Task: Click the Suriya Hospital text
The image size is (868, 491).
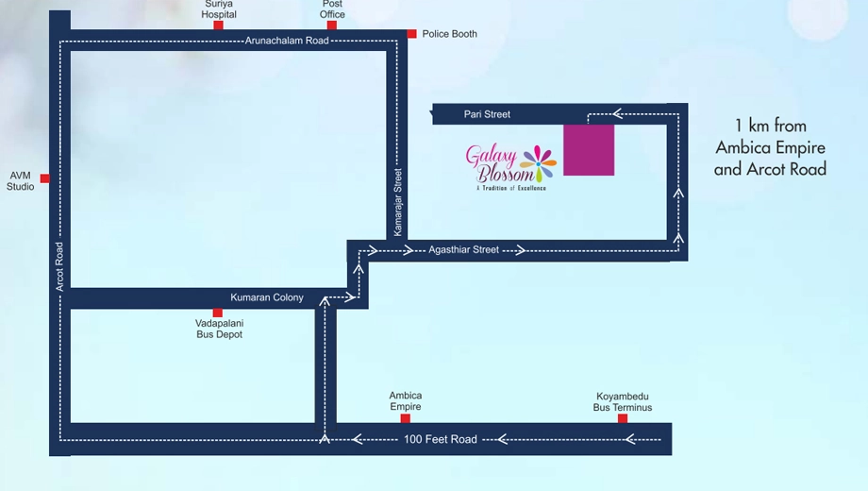Action: click(x=219, y=9)
